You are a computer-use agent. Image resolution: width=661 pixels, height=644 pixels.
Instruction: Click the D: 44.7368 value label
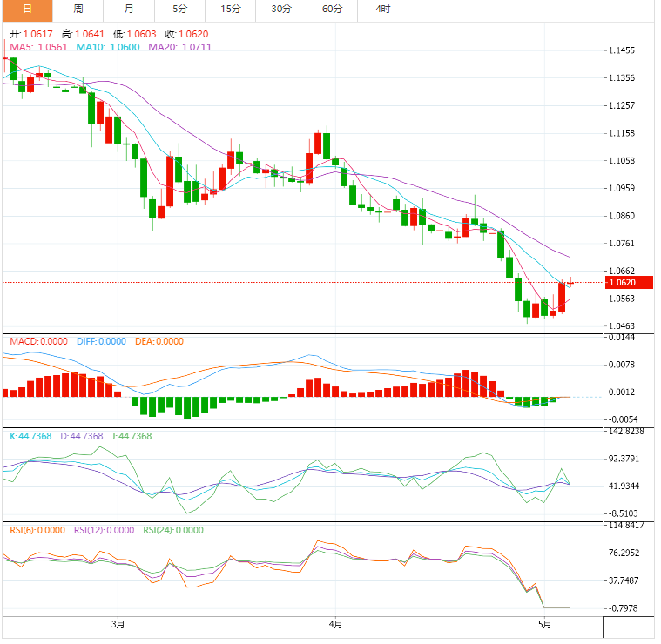click(x=82, y=436)
